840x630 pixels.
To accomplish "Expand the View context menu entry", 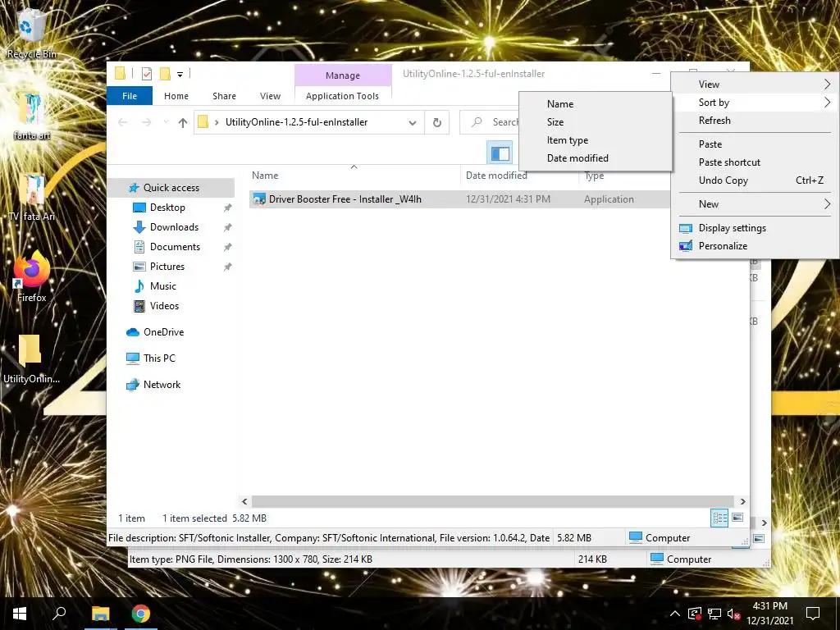I will pos(755,84).
